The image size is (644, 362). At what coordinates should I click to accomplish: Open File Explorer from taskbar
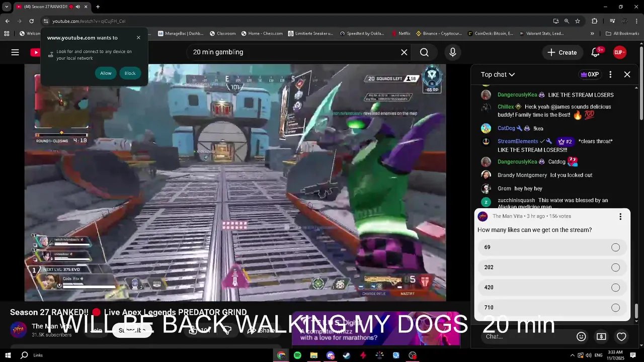(314, 355)
